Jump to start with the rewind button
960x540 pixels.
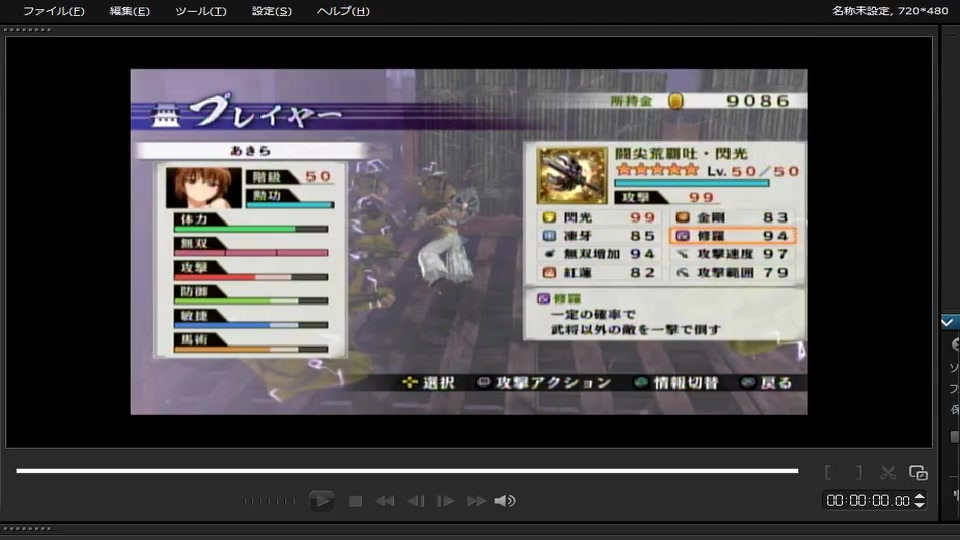[385, 501]
